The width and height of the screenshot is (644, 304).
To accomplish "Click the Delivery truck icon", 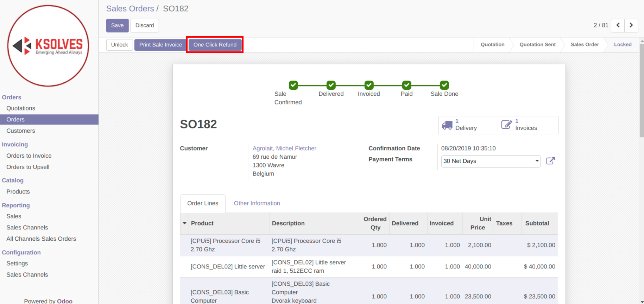I will tap(447, 125).
